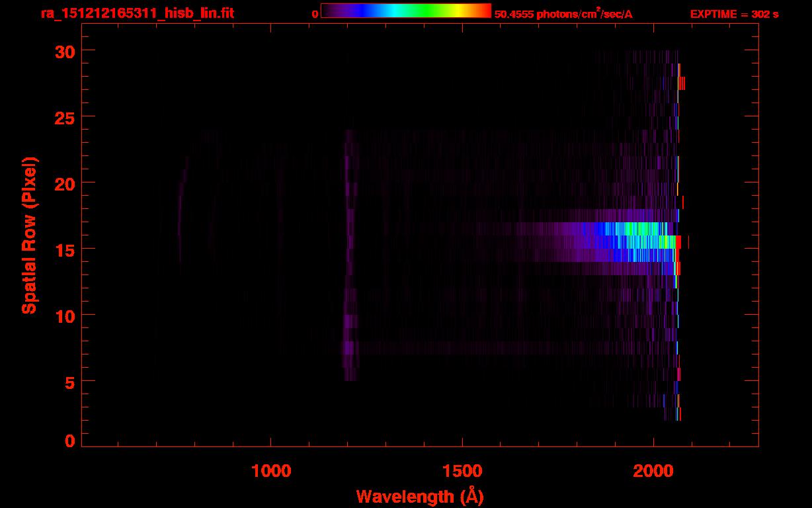Click the EXPTIME = 302 s text

click(734, 13)
